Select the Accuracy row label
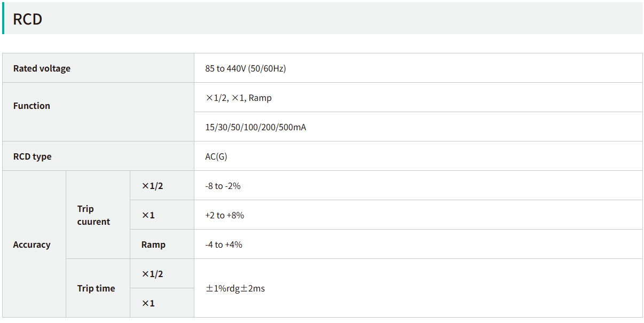The image size is (644, 323). pyautogui.click(x=32, y=245)
